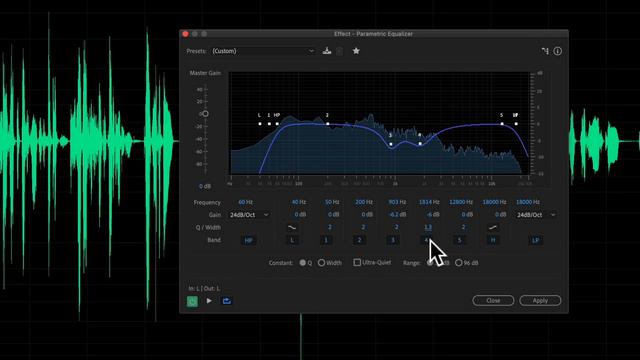640x360 pixels.
Task: Click band 2 gain value 0 dB
Action: [x=367, y=215]
